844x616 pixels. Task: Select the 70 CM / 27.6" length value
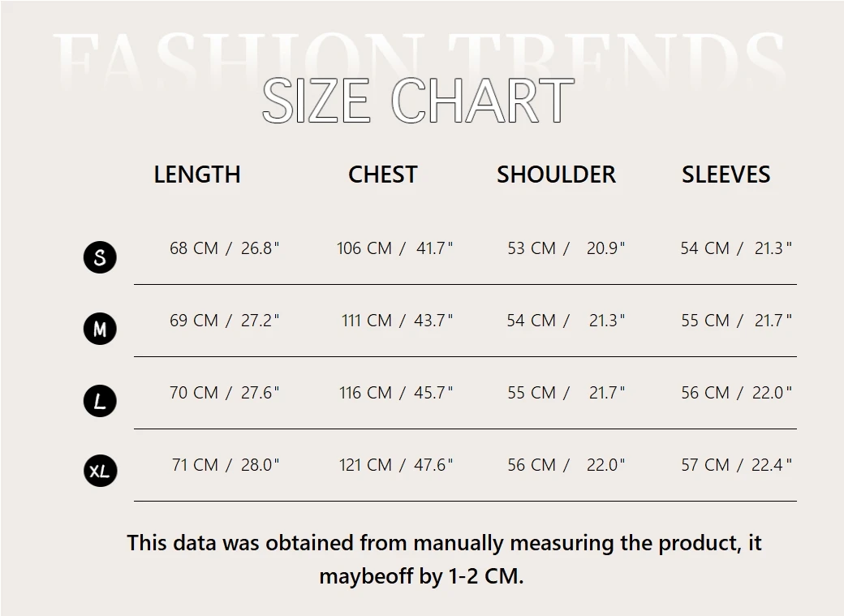(224, 393)
